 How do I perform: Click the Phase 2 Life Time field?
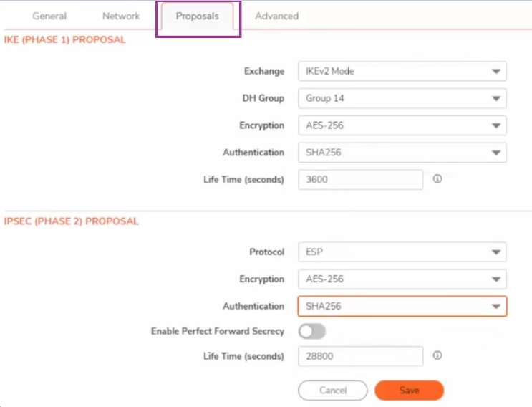tap(361, 356)
